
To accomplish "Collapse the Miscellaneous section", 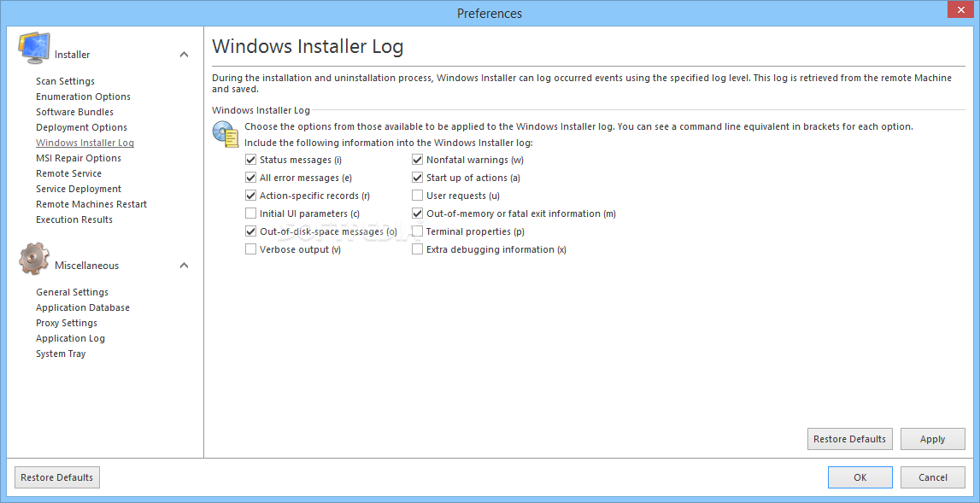I will [185, 266].
